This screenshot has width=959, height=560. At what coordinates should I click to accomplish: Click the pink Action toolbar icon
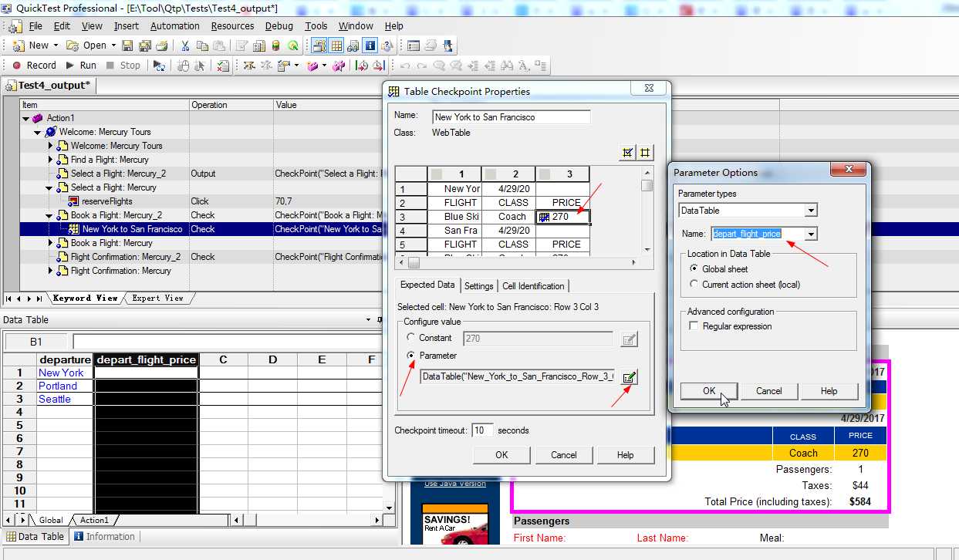pos(312,66)
